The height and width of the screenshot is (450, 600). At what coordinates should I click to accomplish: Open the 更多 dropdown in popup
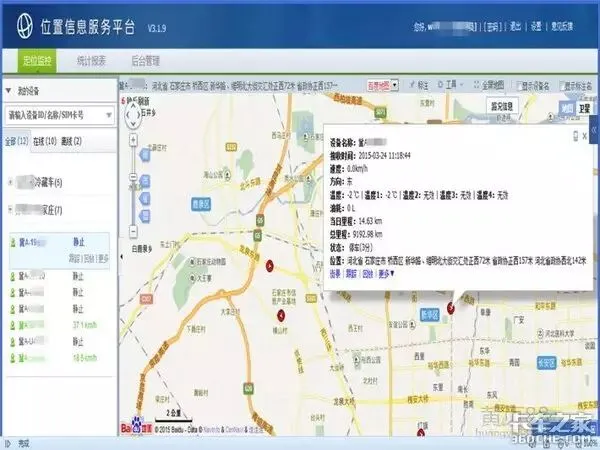[386, 274]
